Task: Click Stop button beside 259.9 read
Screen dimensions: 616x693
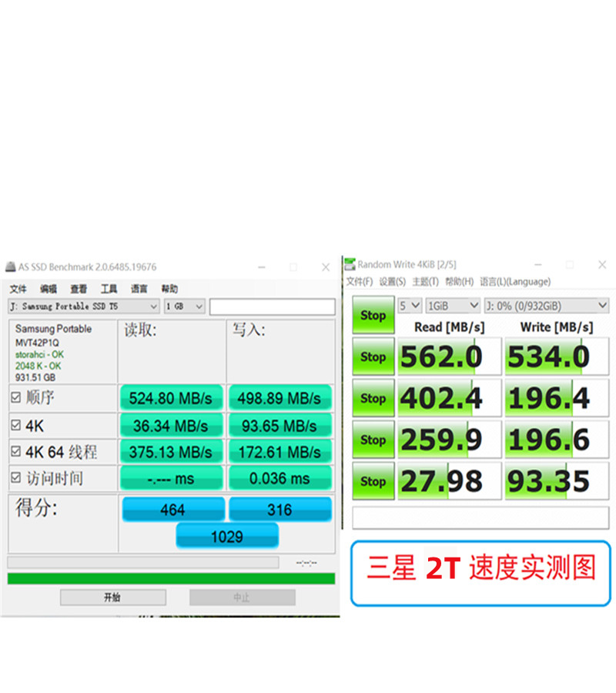Action: (373, 440)
